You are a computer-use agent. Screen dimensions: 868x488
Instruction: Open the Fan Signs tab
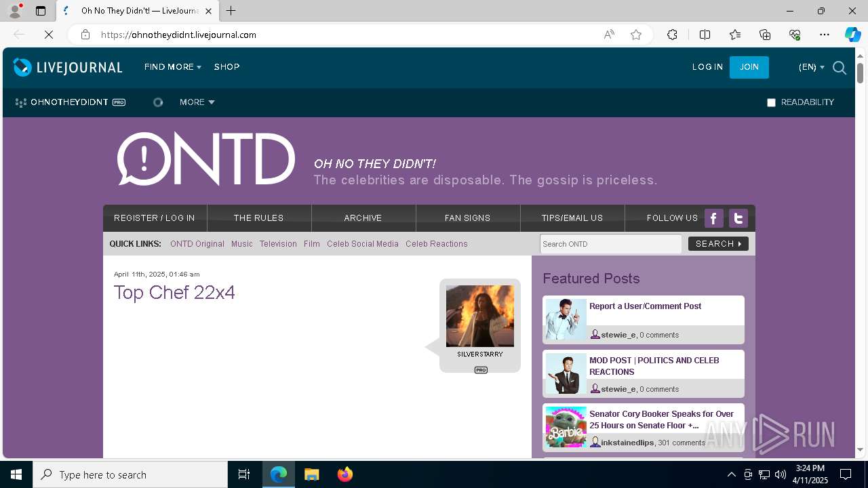click(468, 218)
